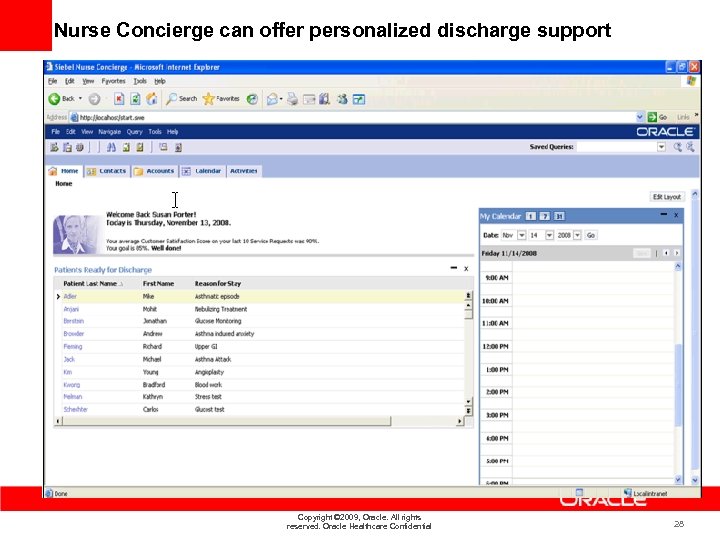Open the Saved Queries dropdown
Screen dimensions: 720x540
(661, 147)
